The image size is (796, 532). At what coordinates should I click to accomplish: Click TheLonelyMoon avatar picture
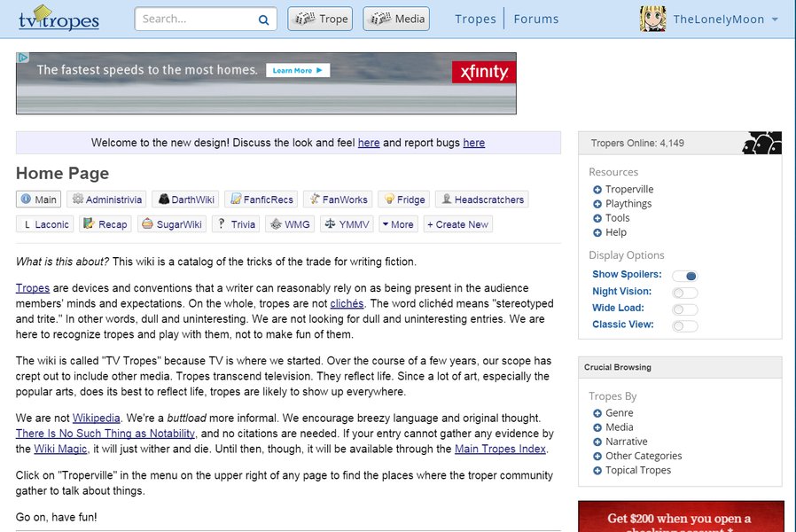pos(652,19)
